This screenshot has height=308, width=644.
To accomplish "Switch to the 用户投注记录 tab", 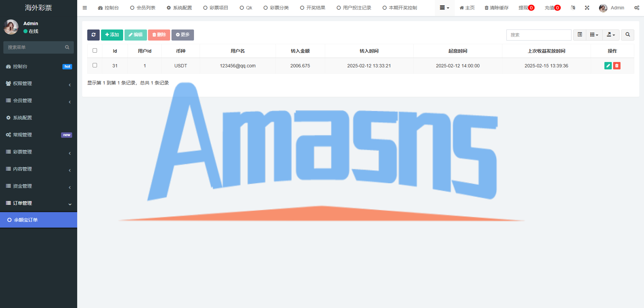I will click(x=354, y=8).
